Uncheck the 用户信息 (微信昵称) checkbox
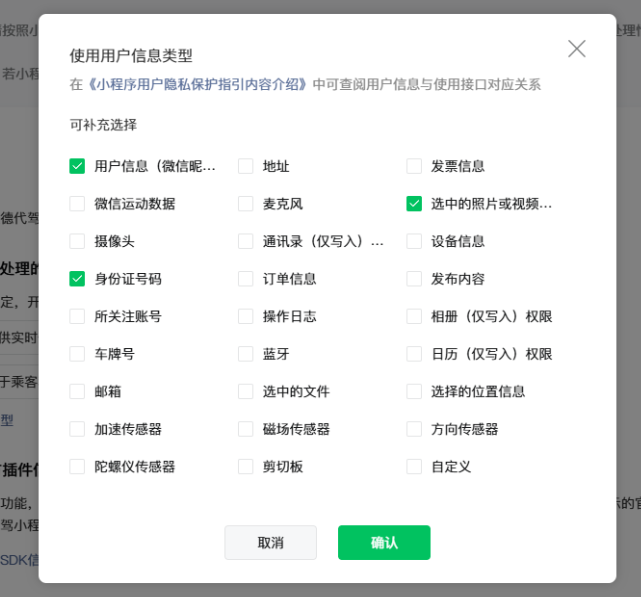The width and height of the screenshot is (641, 597). 77,166
